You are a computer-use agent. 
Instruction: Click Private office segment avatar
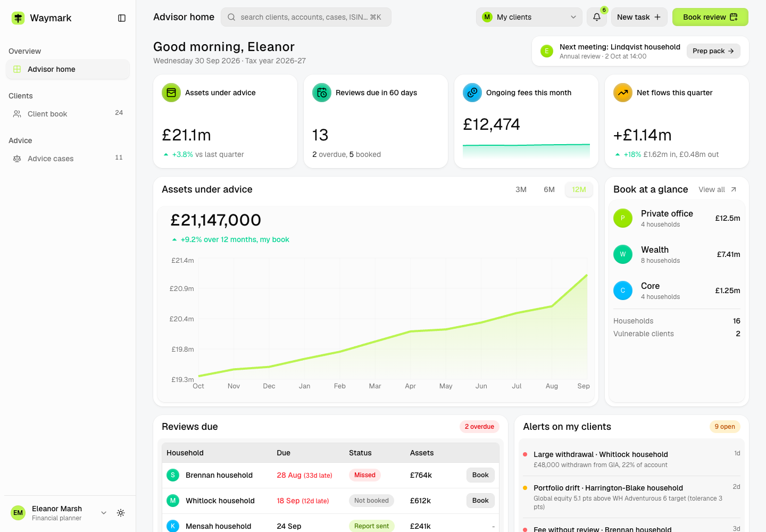click(x=623, y=218)
